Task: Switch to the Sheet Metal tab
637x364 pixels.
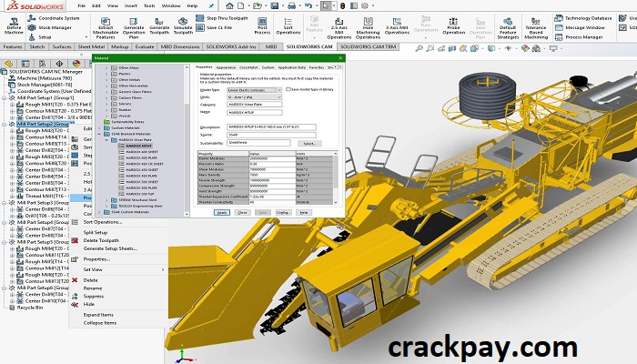Action: click(x=91, y=46)
